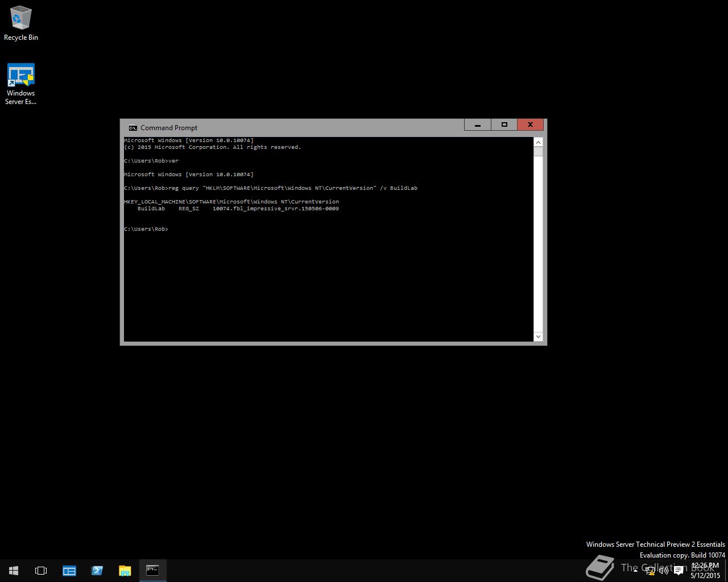Launch PowerShell from the taskbar

click(x=97, y=571)
